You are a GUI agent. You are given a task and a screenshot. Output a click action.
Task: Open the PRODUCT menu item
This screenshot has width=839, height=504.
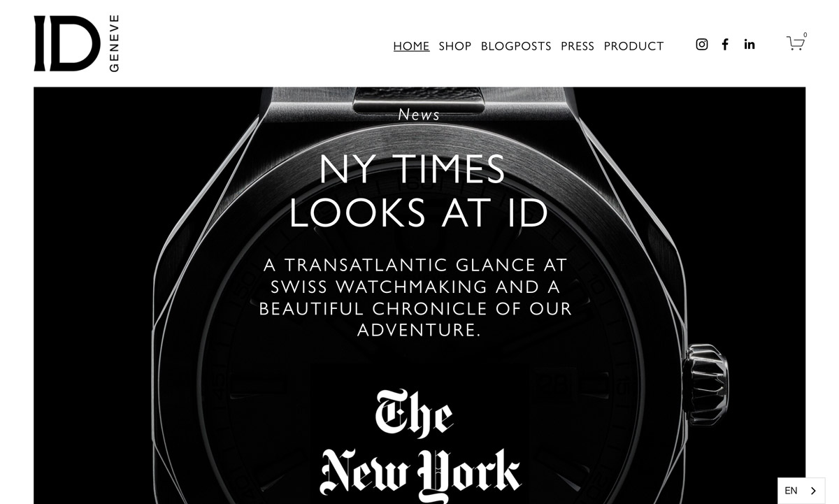634,46
